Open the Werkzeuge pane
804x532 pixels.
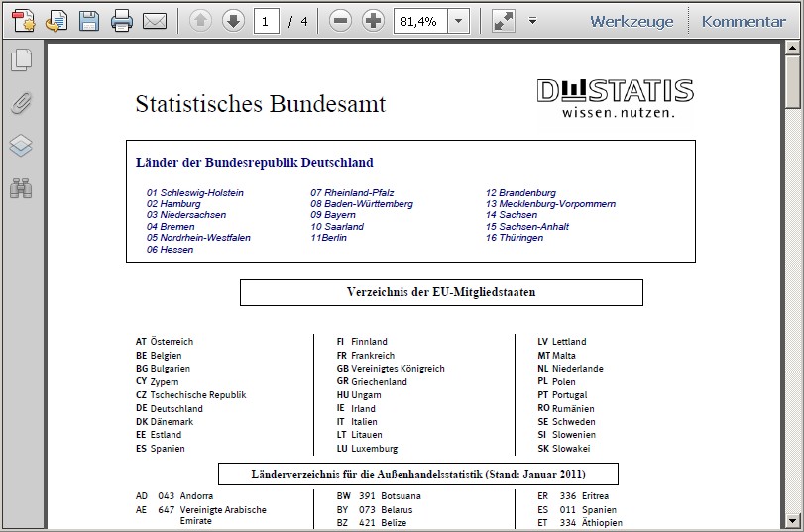632,21
